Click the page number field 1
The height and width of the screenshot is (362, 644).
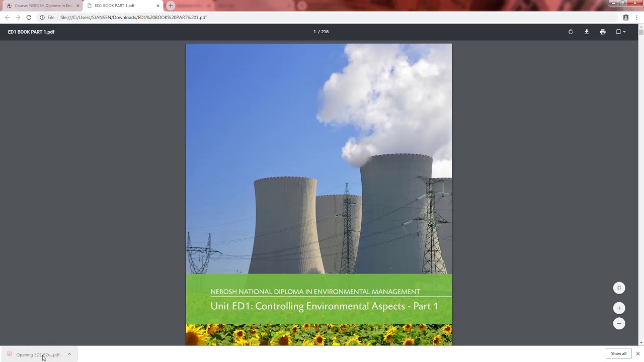point(314,32)
